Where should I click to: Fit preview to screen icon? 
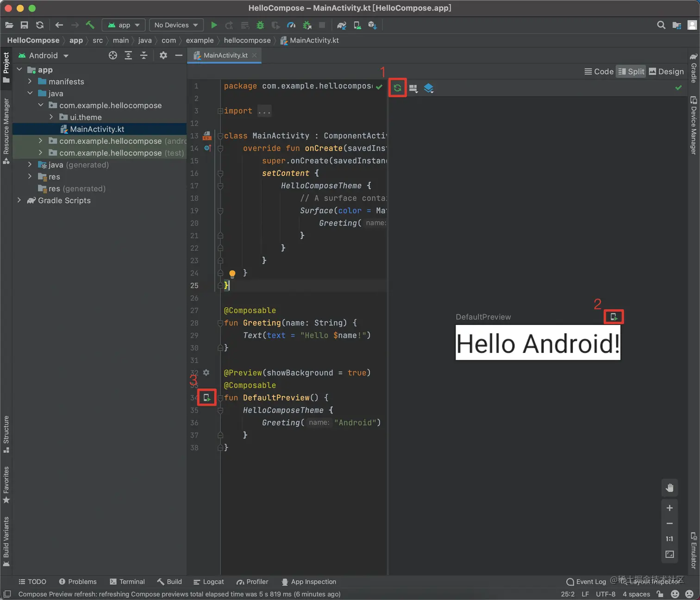669,554
